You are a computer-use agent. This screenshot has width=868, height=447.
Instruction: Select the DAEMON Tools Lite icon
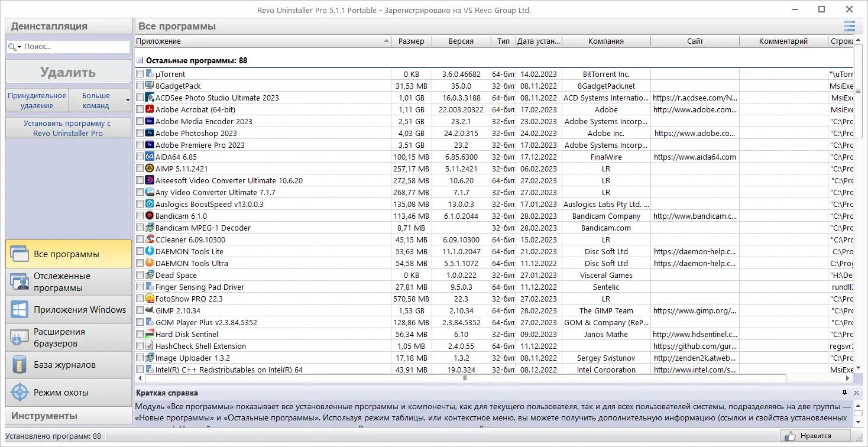pyautogui.click(x=150, y=251)
